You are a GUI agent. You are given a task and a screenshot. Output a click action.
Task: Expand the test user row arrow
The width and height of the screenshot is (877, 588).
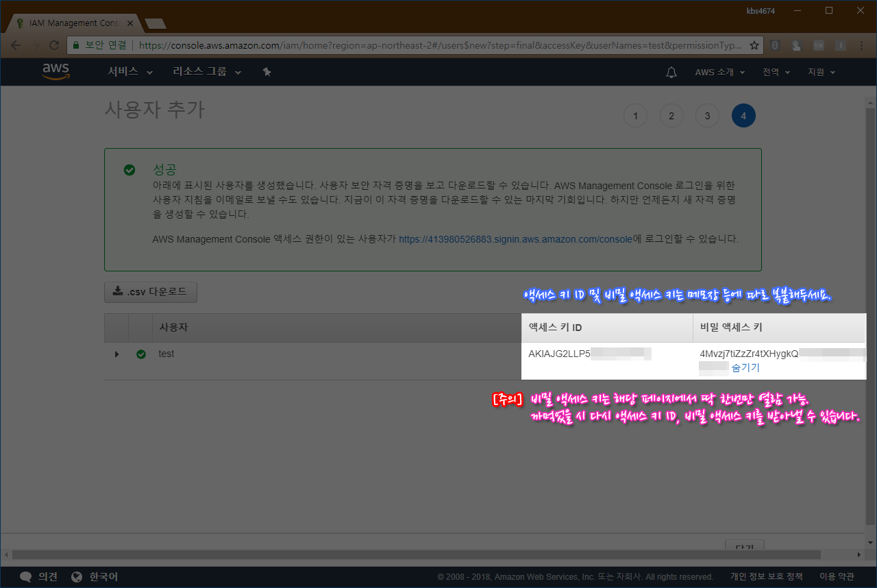(116, 354)
